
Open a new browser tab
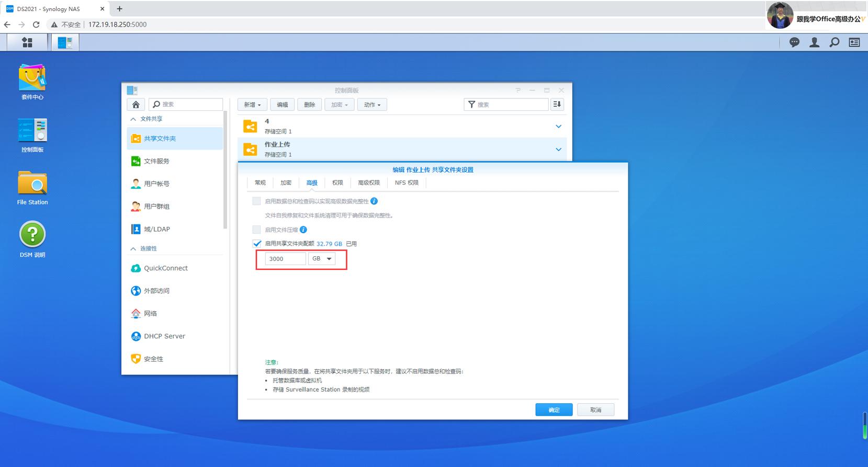tap(119, 9)
